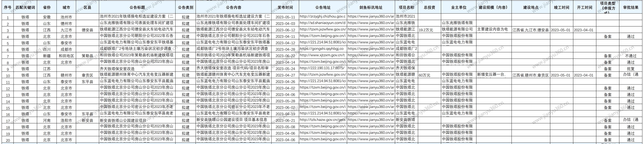Select the 建设规模（内容） header cell
The image size is (644, 144).
coord(494,7)
